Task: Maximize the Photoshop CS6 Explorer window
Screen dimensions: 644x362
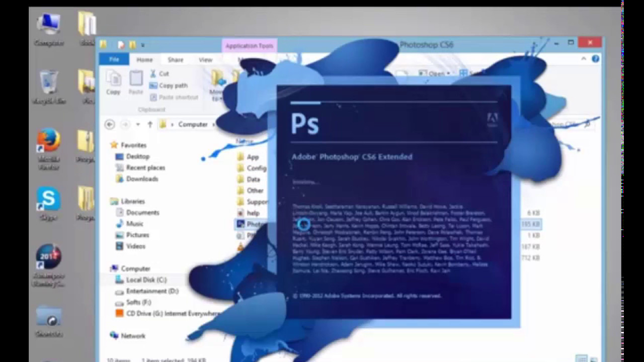Action: 571,43
